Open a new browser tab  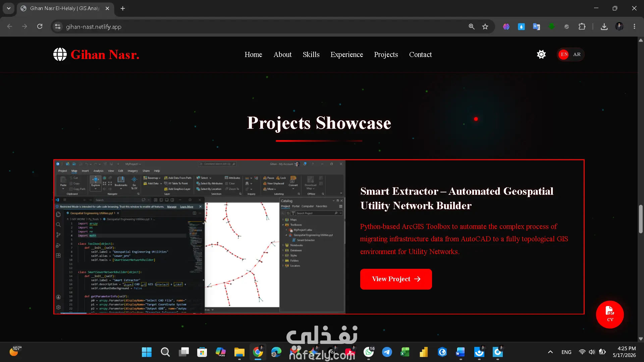123,8
